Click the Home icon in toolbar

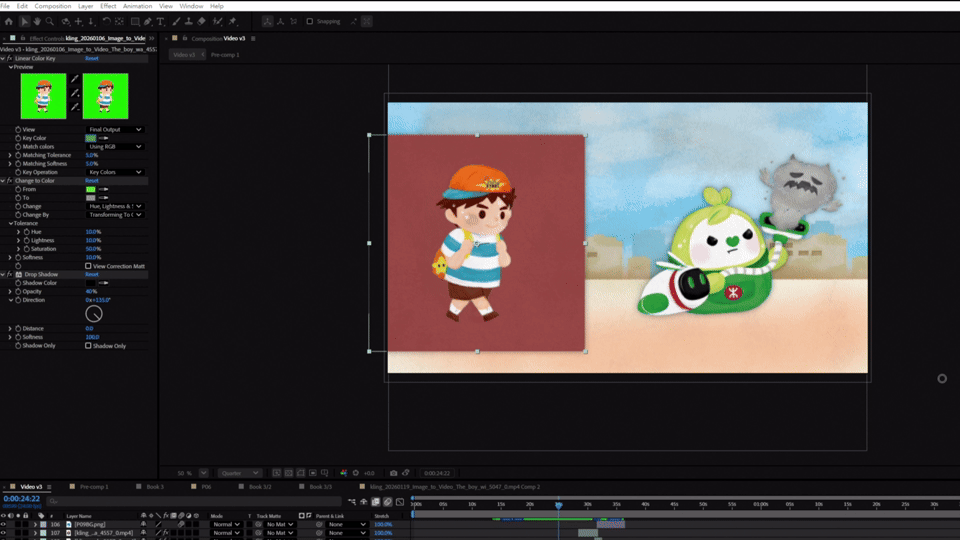(9, 21)
